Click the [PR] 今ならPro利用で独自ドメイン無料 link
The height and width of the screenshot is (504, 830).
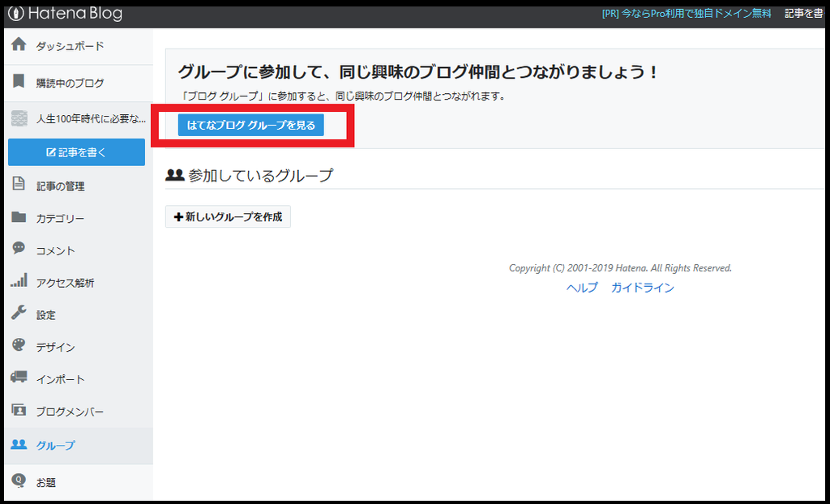coord(687,14)
